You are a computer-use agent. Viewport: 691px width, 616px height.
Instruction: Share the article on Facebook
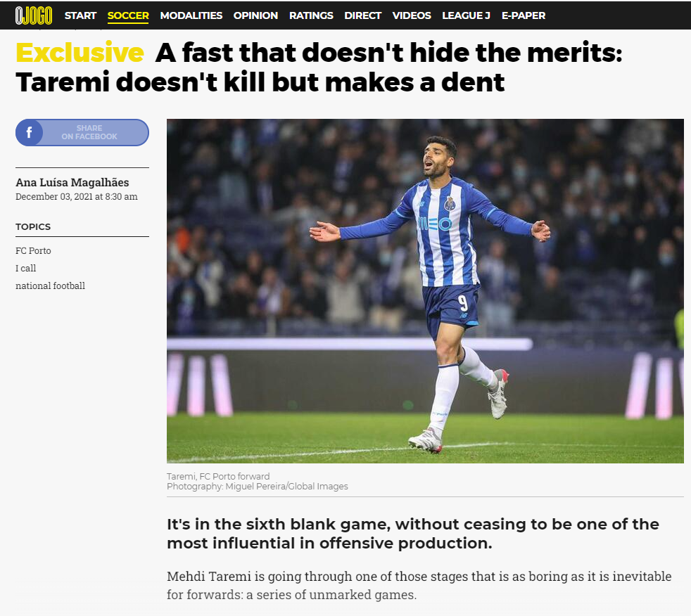[x=82, y=132]
